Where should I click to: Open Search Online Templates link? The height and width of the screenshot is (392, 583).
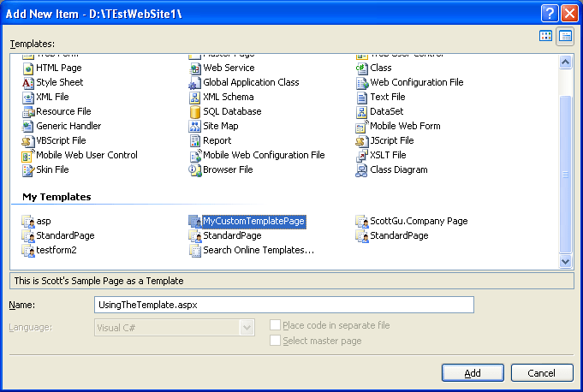click(258, 251)
